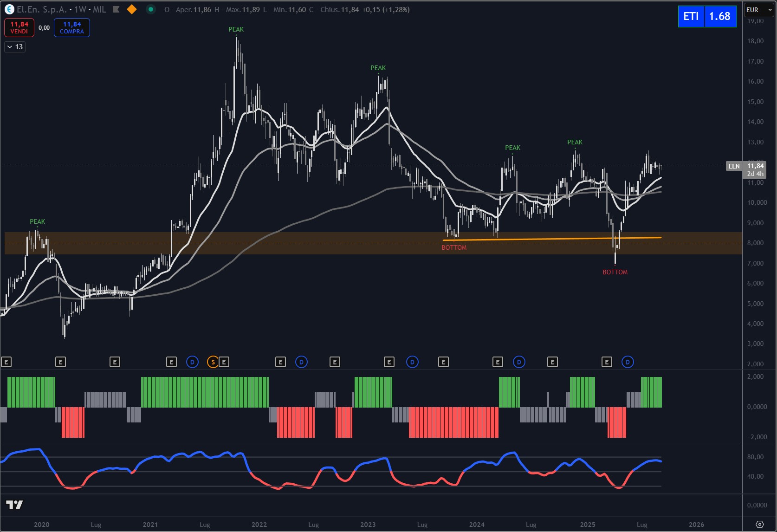The width and height of the screenshot is (777, 532).
Task: Click the orange S split marker
Action: tap(213, 362)
